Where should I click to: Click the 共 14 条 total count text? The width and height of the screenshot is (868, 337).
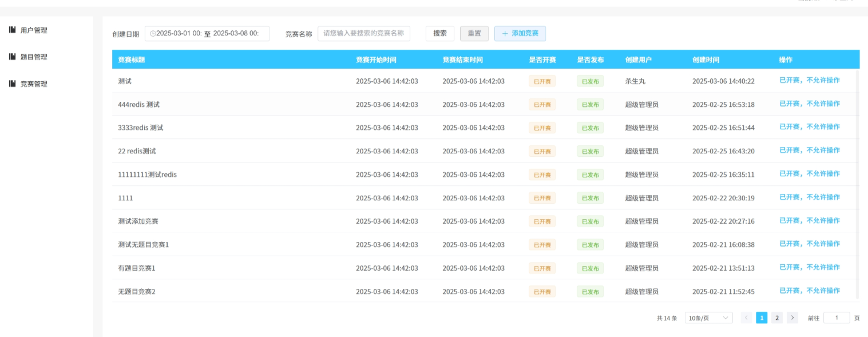(667, 318)
